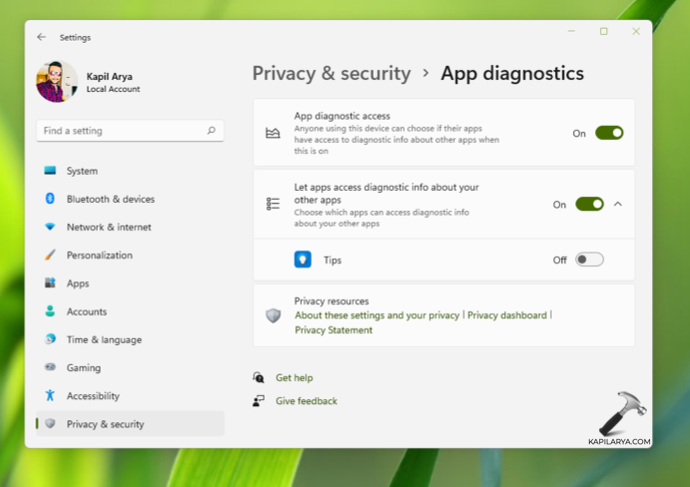The height and width of the screenshot is (487, 690).
Task: Toggle Let apps access diagnostic info switch
Action: pyautogui.click(x=589, y=204)
